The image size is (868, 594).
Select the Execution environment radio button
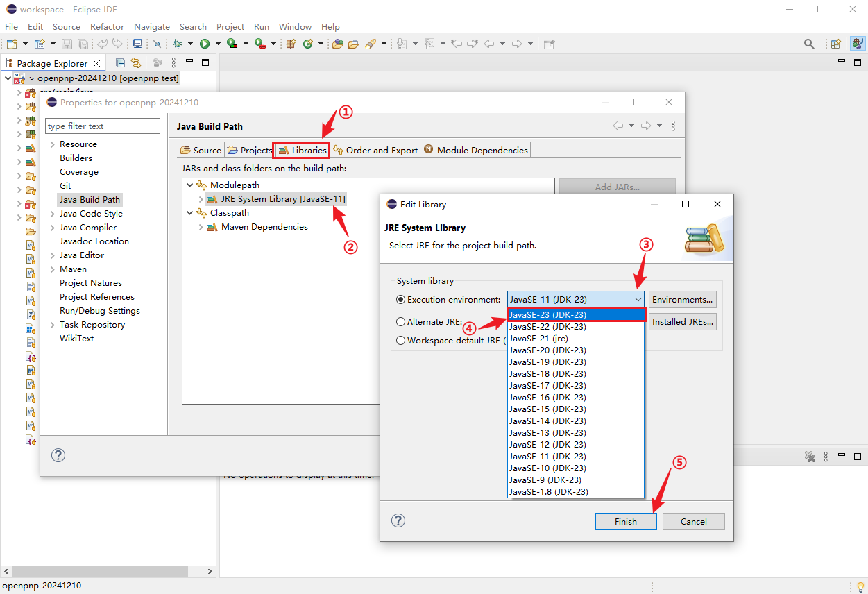400,300
